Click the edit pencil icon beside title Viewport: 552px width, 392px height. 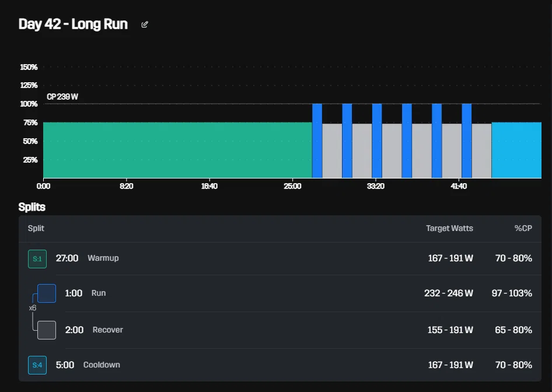[144, 24]
